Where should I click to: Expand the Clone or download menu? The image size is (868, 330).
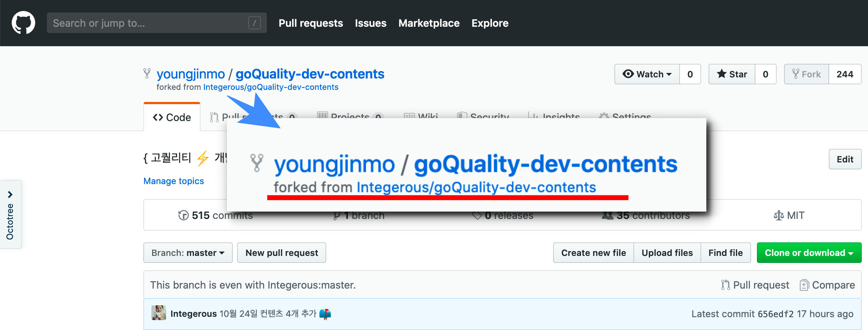809,253
